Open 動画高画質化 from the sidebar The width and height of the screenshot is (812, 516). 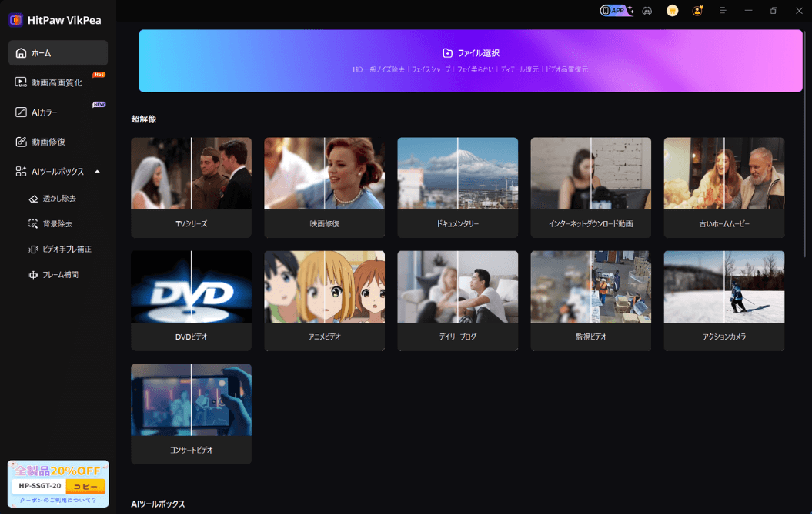[58, 82]
